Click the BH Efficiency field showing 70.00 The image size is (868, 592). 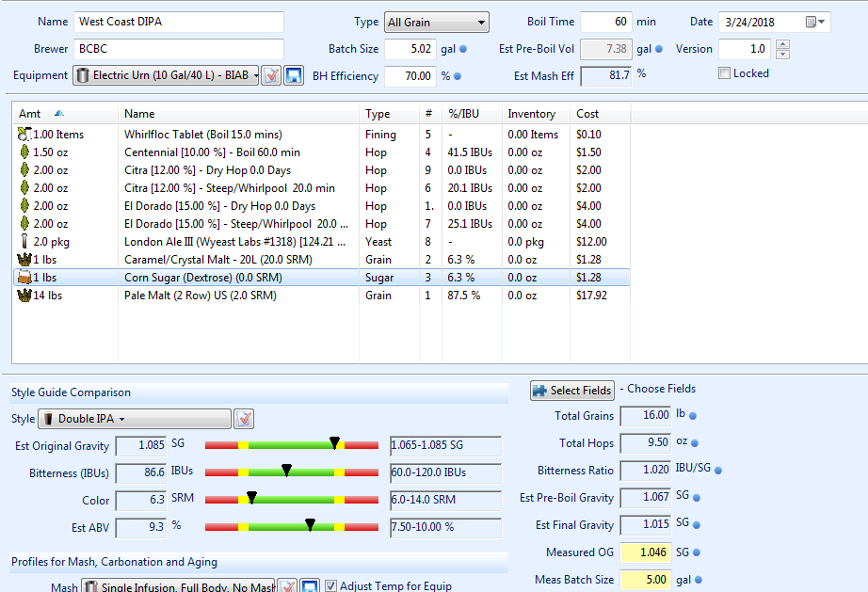(410, 76)
